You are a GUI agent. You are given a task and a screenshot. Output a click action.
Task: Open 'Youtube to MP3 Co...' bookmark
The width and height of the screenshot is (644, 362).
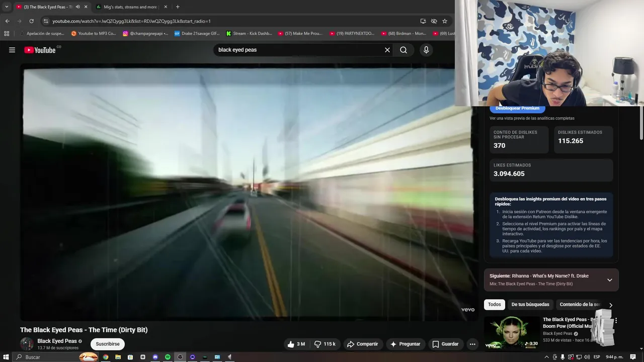[x=94, y=34]
